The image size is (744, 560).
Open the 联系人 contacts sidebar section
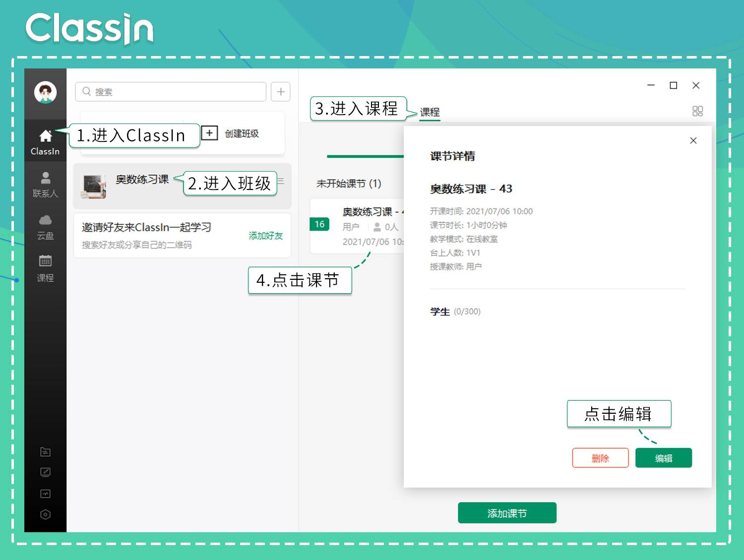click(45, 185)
